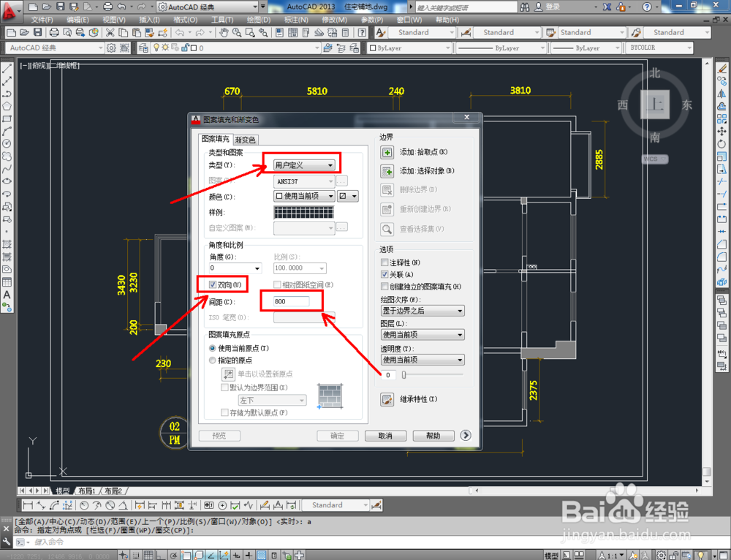Click 添加:选择对象 button
Viewport: 731px width, 560px height.
[x=387, y=171]
